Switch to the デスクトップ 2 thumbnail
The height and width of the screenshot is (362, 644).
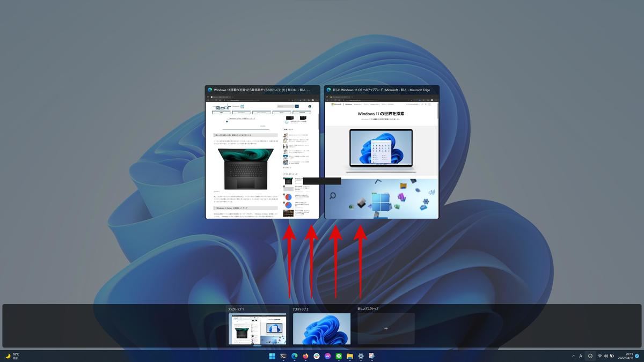pyautogui.click(x=321, y=329)
